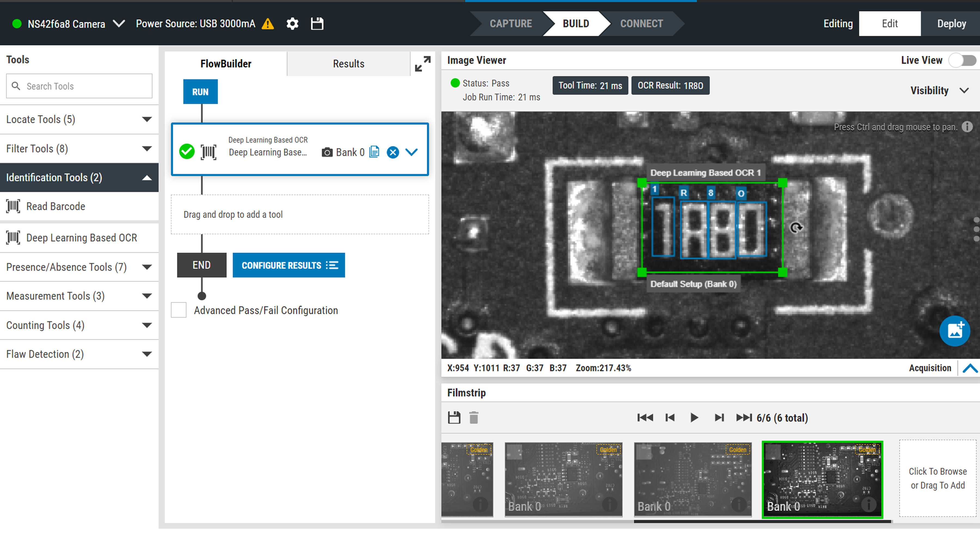Save current image to the filmstrip
The height and width of the screenshot is (551, 980).
coord(454,417)
